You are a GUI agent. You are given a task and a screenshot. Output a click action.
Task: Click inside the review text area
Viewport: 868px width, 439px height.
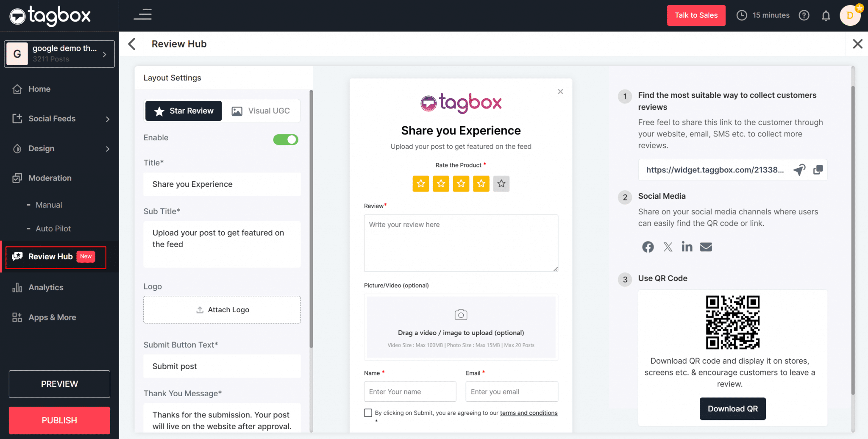point(461,243)
